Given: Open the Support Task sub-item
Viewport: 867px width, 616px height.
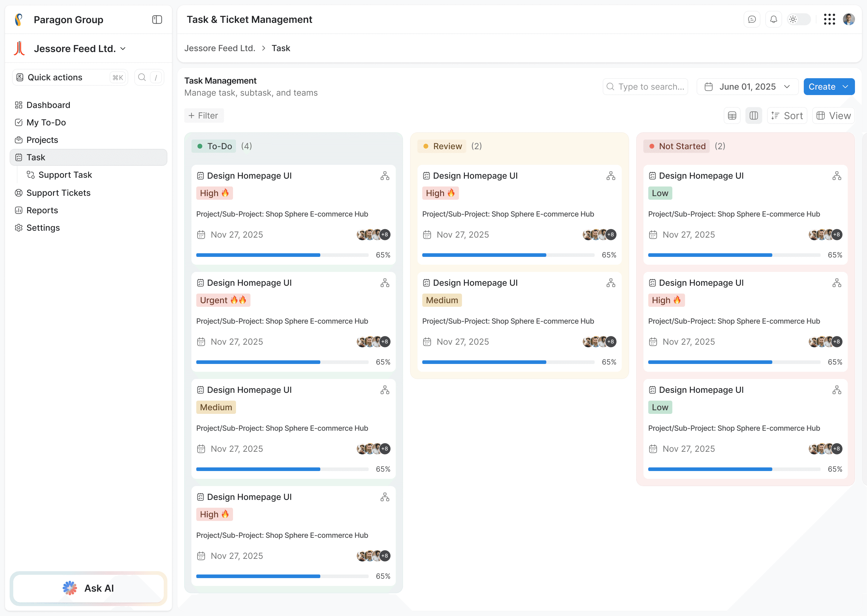Looking at the screenshot, I should (65, 175).
